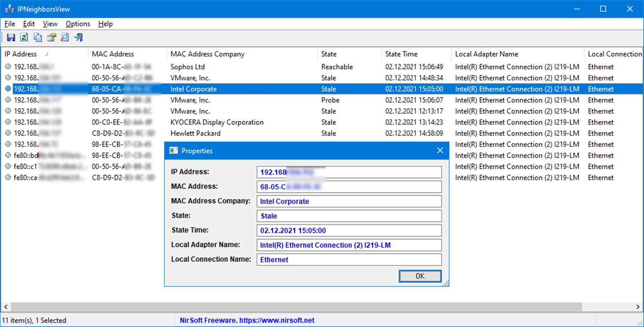Click the horizontal scrollbar thumb
This screenshot has height=327, width=644.
click(x=296, y=307)
